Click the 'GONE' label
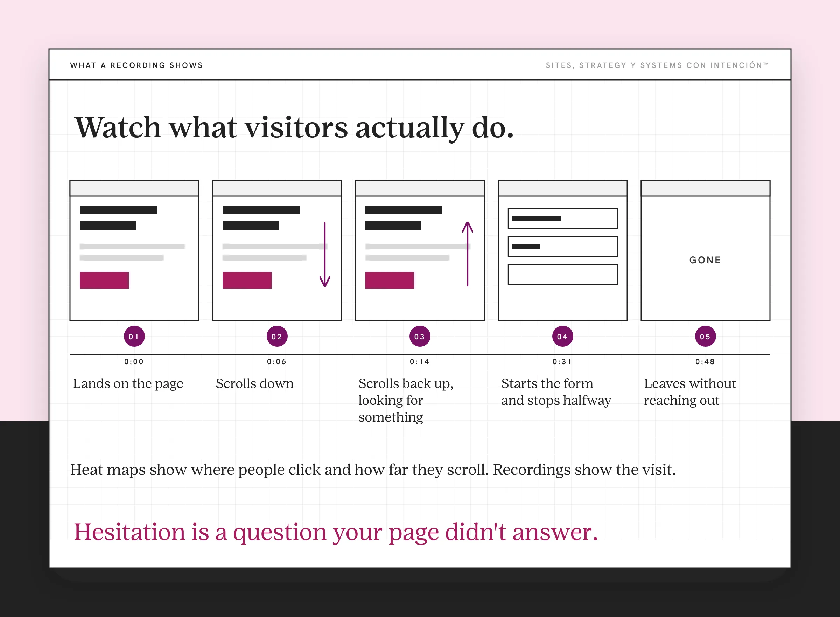This screenshot has height=617, width=840. coord(705,260)
